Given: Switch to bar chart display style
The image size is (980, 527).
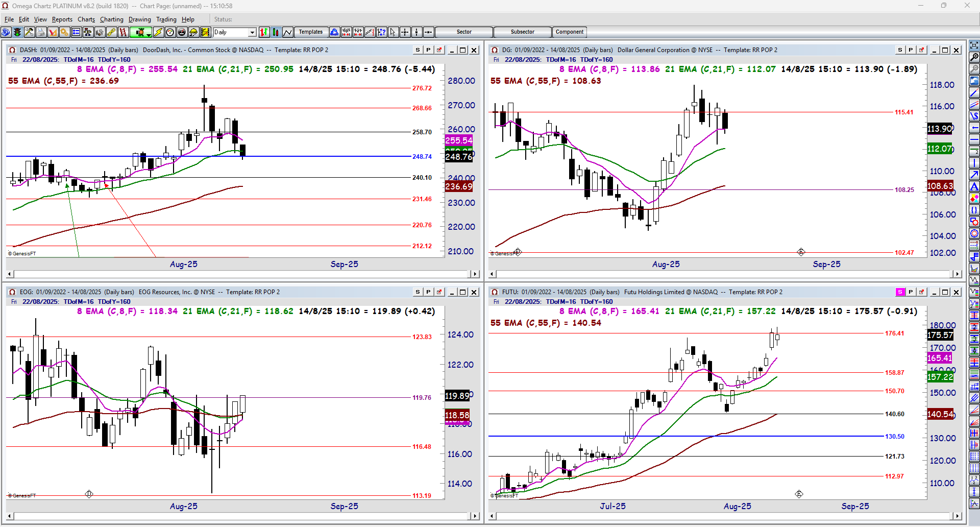Looking at the screenshot, I should point(264,32).
